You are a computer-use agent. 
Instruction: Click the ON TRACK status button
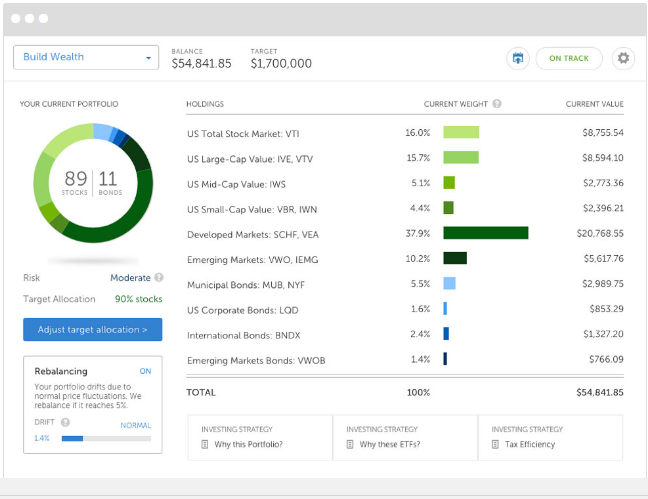(569, 58)
